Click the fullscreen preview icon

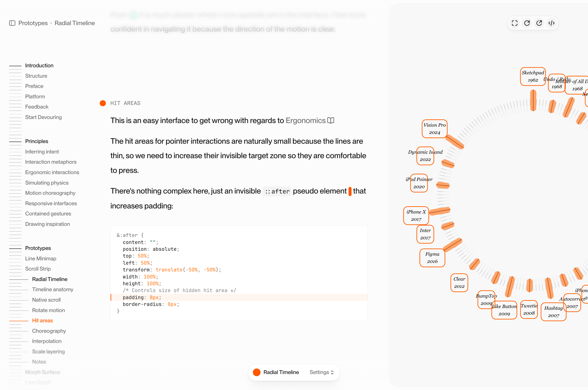click(x=514, y=23)
